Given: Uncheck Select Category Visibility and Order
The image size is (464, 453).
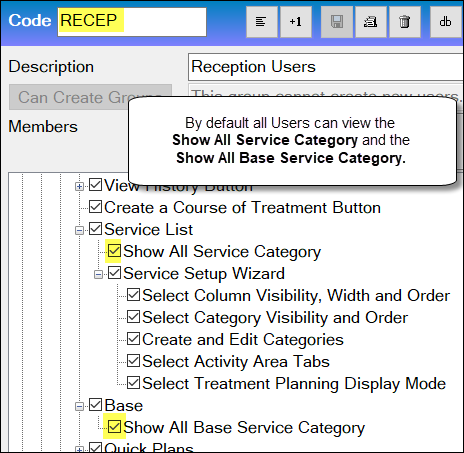Looking at the screenshot, I should click(133, 317).
